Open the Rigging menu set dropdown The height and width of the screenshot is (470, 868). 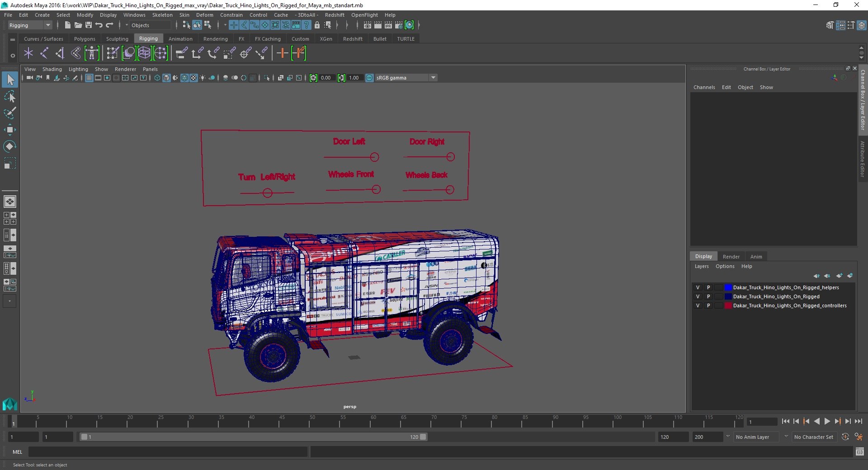tap(30, 25)
